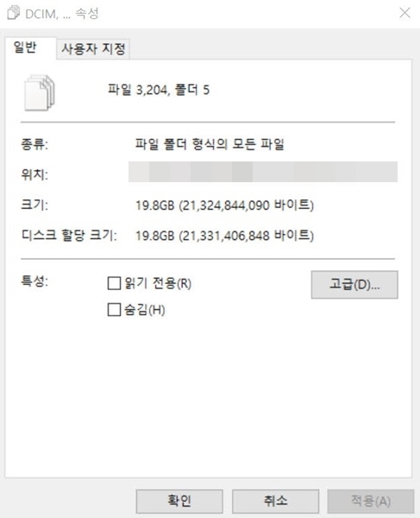Open advanced attributes with 고급(D)...
The height and width of the screenshot is (518, 420).
coord(354,284)
